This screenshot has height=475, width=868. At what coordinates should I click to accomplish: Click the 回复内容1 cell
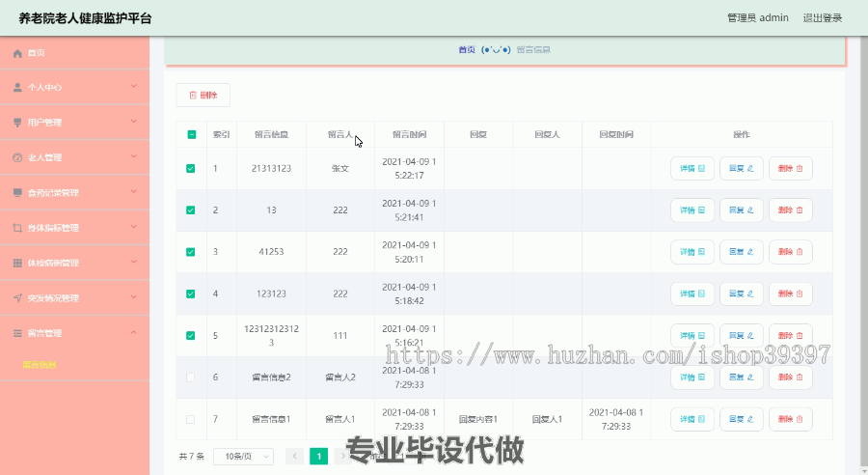(x=478, y=420)
